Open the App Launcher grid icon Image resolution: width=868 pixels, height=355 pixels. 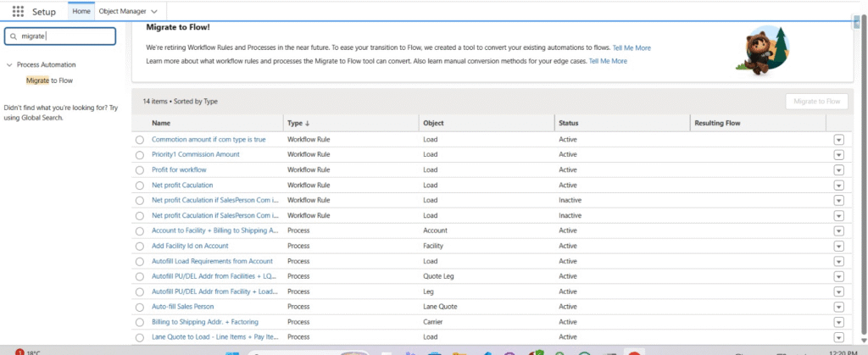[x=18, y=11]
